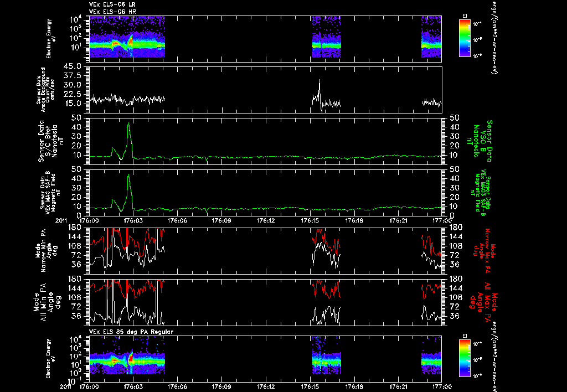Click the red hot spot in the top spectrogram near 176:03
Image resolution: width=567 pixels, height=392 pixels.
point(131,41)
